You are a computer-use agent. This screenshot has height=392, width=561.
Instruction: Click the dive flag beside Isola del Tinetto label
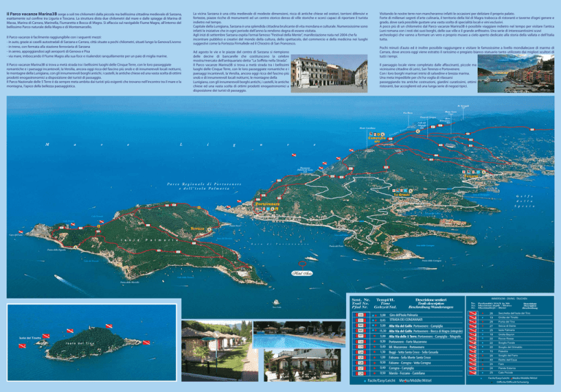46,337
